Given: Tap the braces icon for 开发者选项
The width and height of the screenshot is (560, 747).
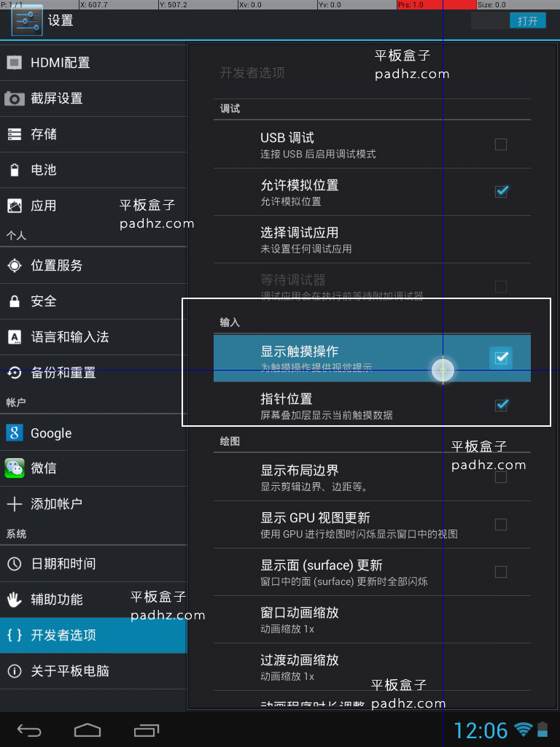Looking at the screenshot, I should [15, 635].
